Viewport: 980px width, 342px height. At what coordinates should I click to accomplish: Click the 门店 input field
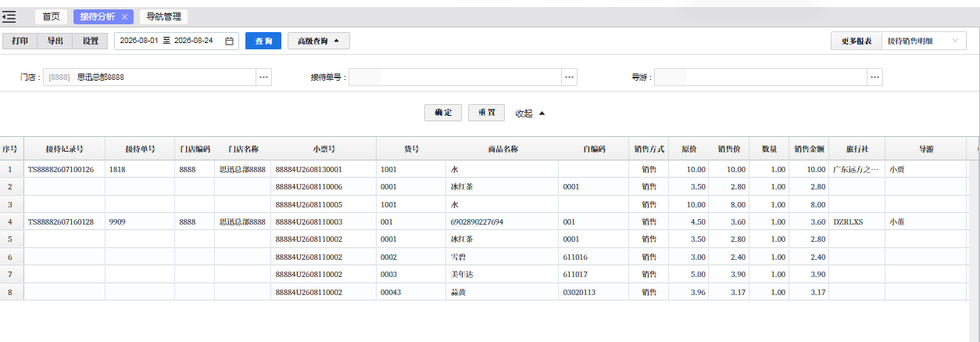click(x=150, y=77)
